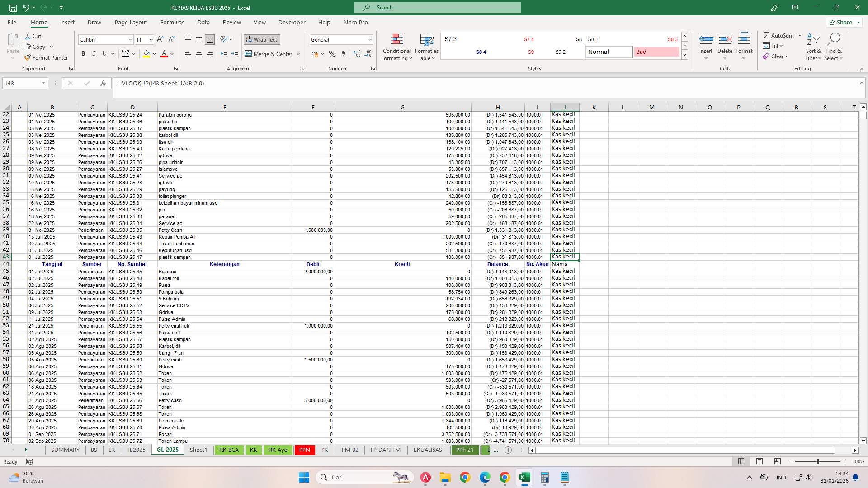Screen dimensions: 868x488
Task: Enable Wrap Text
Action: pos(261,39)
